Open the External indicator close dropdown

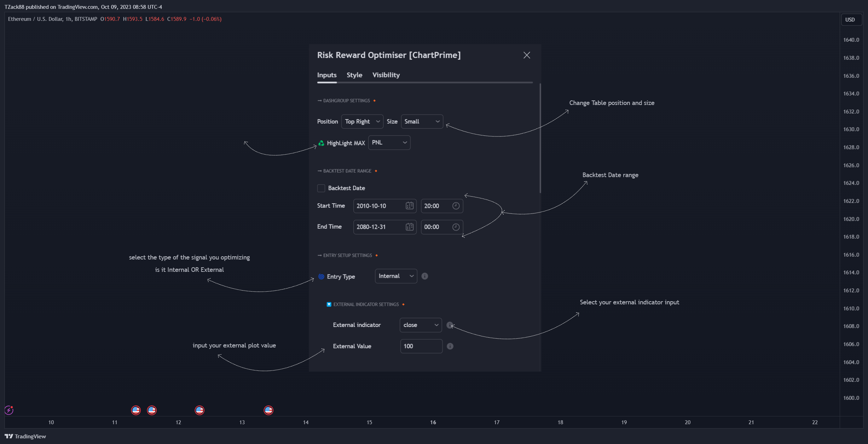click(x=421, y=325)
